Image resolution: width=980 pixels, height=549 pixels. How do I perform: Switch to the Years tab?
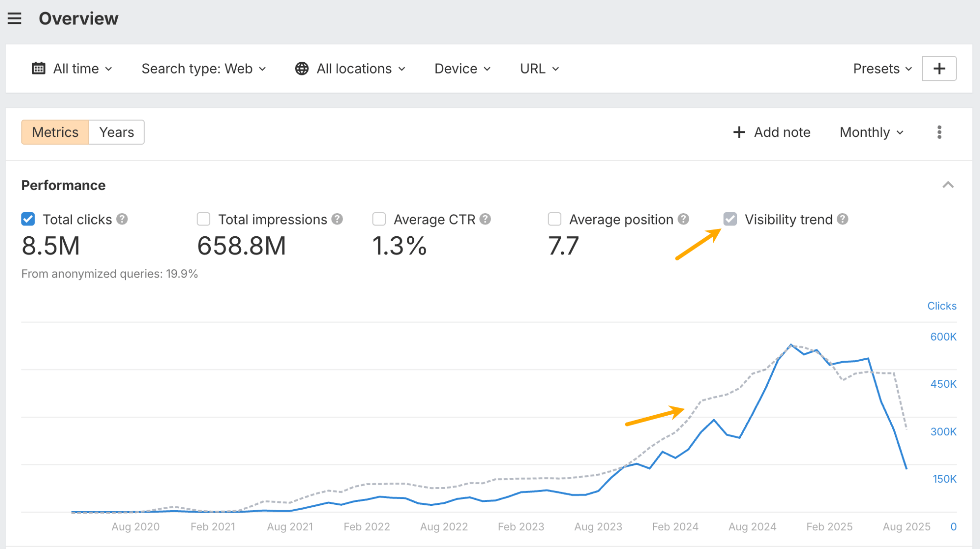(116, 132)
